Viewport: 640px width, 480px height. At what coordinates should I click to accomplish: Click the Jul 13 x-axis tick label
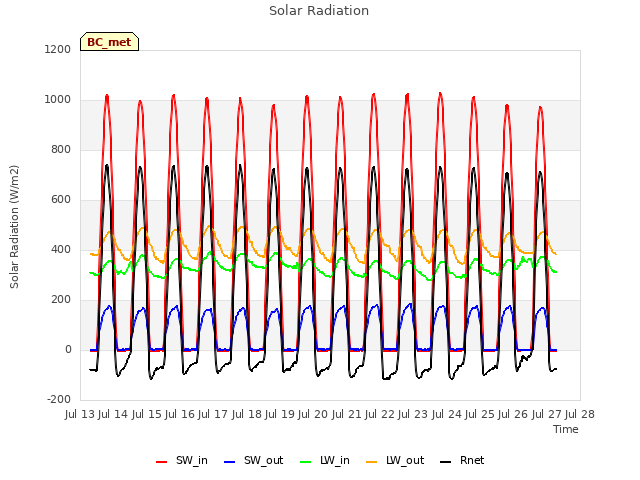(x=80, y=414)
